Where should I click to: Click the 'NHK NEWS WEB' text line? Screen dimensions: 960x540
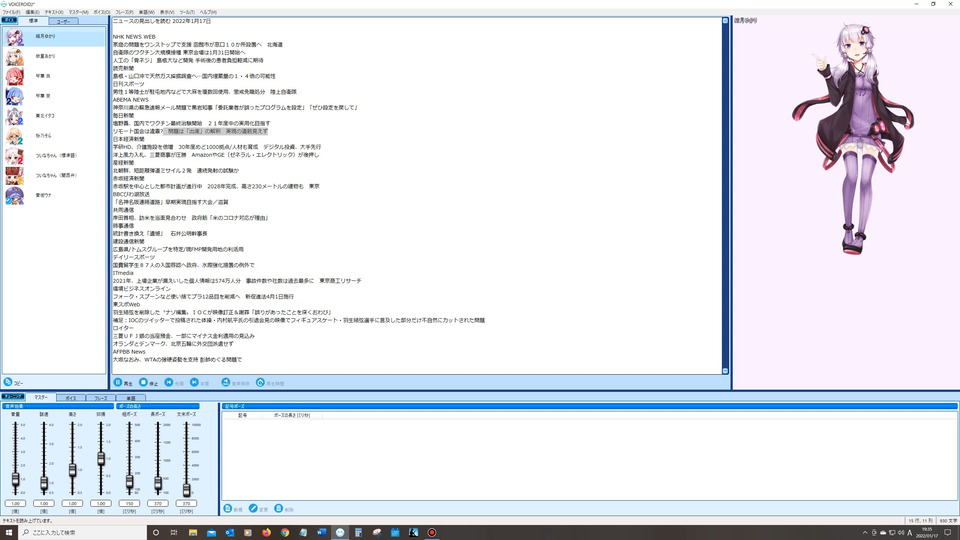coord(134,37)
